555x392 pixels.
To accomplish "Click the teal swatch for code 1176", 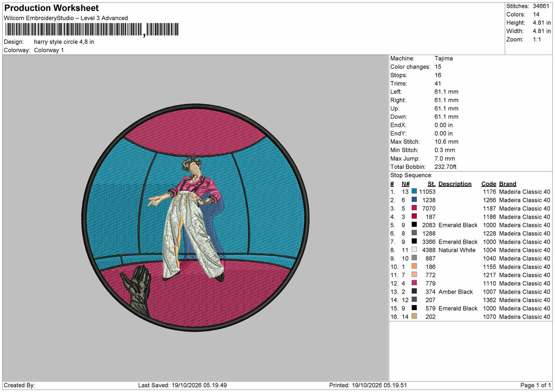I will [x=414, y=192].
